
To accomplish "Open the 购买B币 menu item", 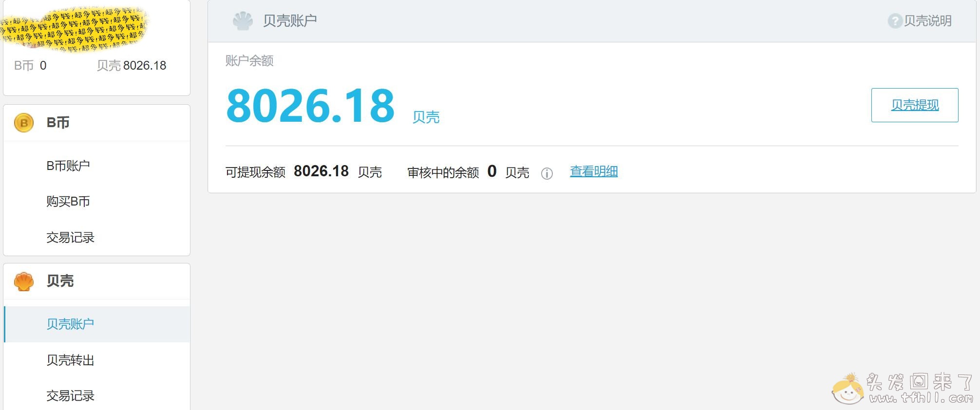I will click(x=68, y=201).
